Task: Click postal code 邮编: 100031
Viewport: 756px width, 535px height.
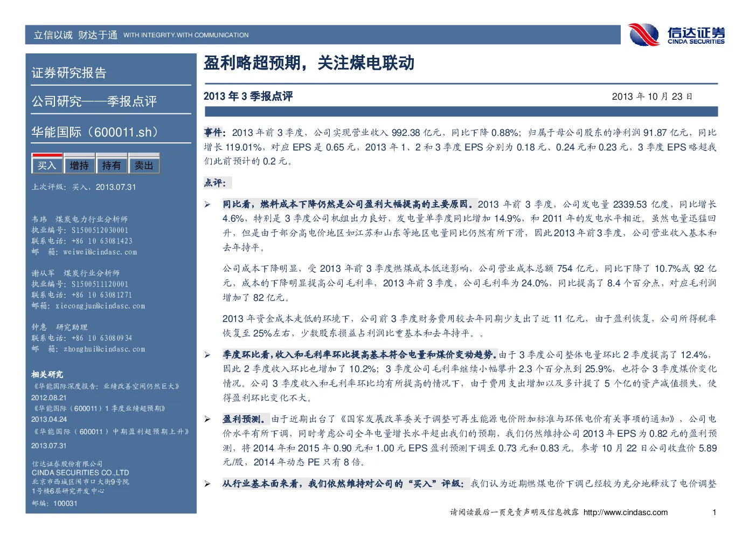Action: point(54,504)
